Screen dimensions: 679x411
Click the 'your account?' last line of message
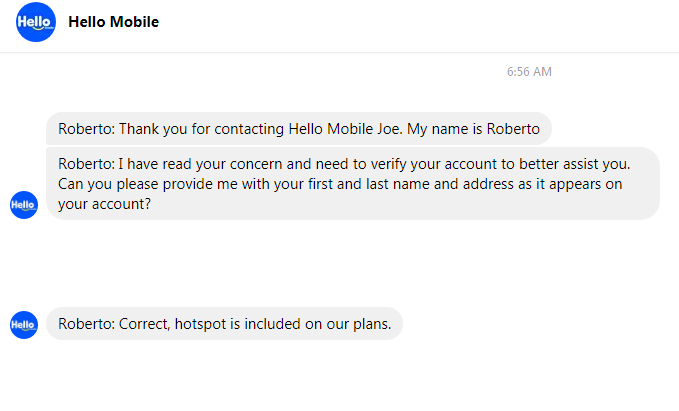[x=104, y=204]
